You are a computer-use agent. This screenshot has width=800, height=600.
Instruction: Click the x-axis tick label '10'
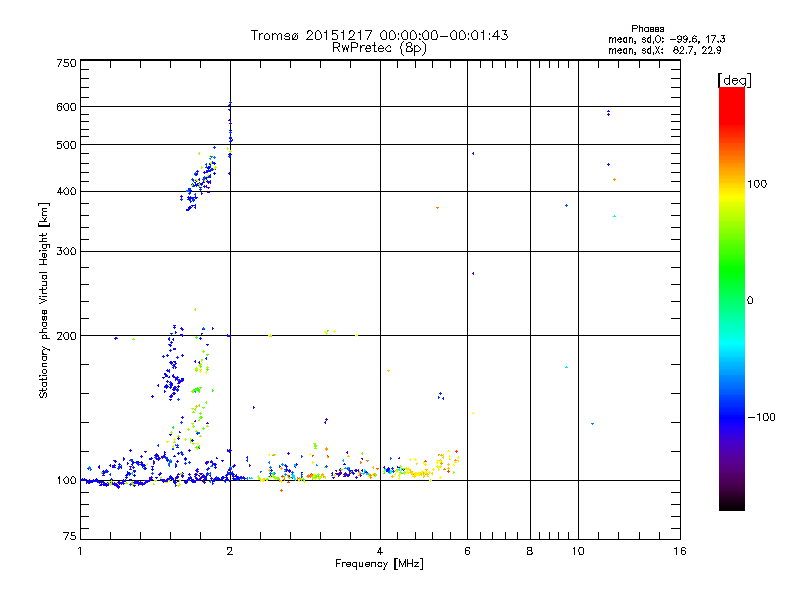[578, 551]
